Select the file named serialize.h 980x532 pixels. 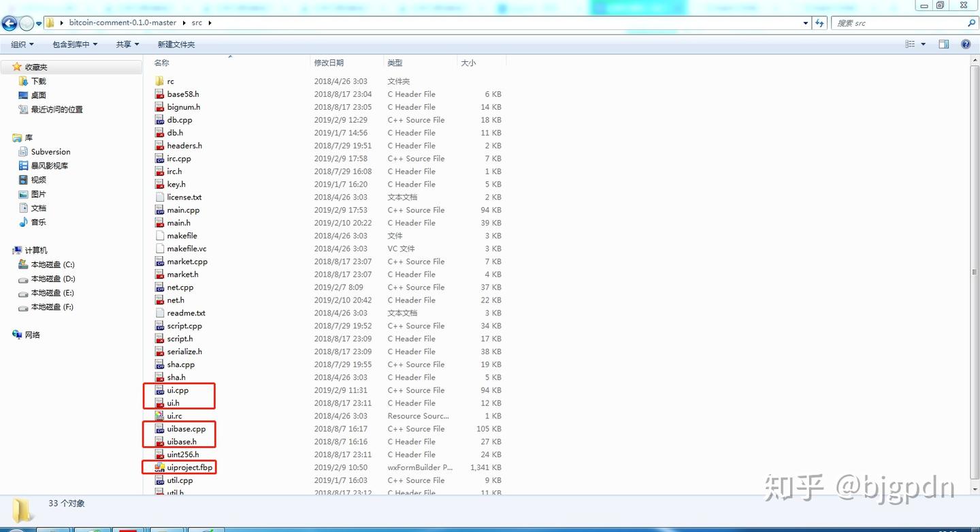184,351
